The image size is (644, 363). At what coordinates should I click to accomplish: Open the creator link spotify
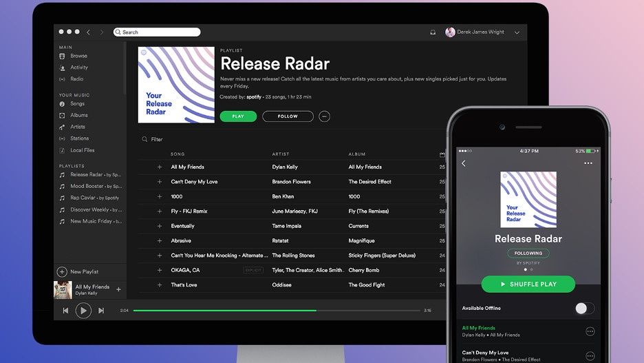(x=254, y=97)
